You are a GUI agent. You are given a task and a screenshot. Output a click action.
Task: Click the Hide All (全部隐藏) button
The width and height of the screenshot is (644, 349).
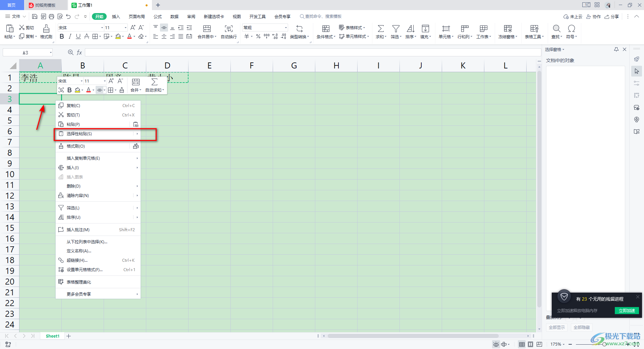point(582,327)
